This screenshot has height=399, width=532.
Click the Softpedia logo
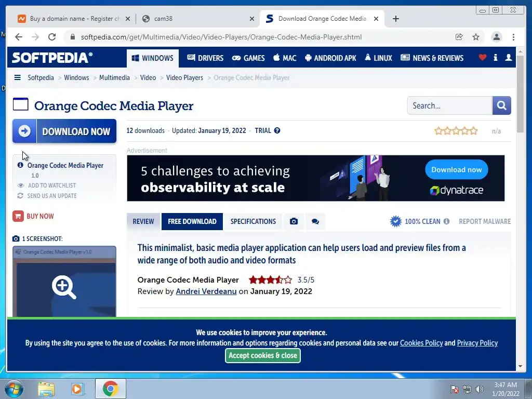coord(52,57)
